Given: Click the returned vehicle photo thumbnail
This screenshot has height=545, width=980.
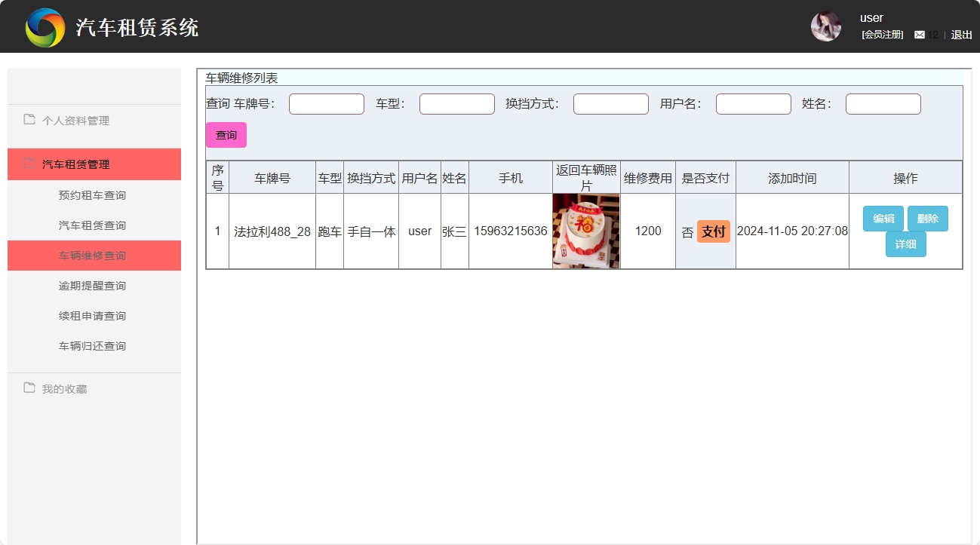Looking at the screenshot, I should pos(586,231).
